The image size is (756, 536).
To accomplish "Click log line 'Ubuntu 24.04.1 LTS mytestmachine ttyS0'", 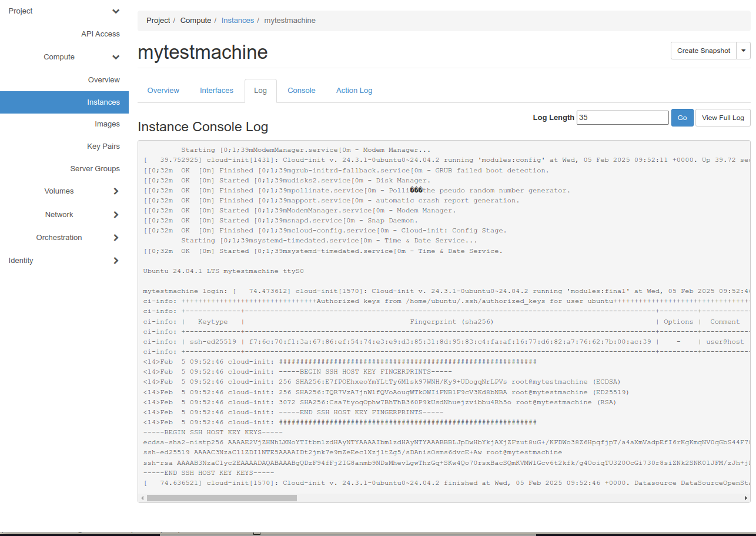I will coord(223,271).
